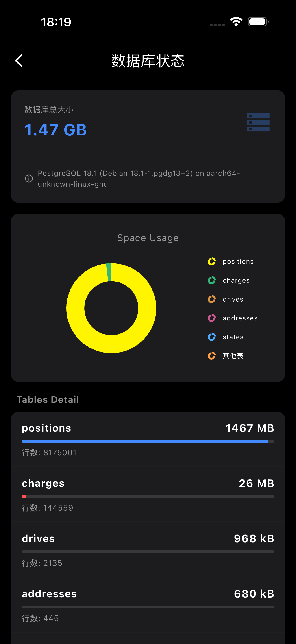
Task: Tap the 其他表 legend icon
Action: pyautogui.click(x=212, y=356)
